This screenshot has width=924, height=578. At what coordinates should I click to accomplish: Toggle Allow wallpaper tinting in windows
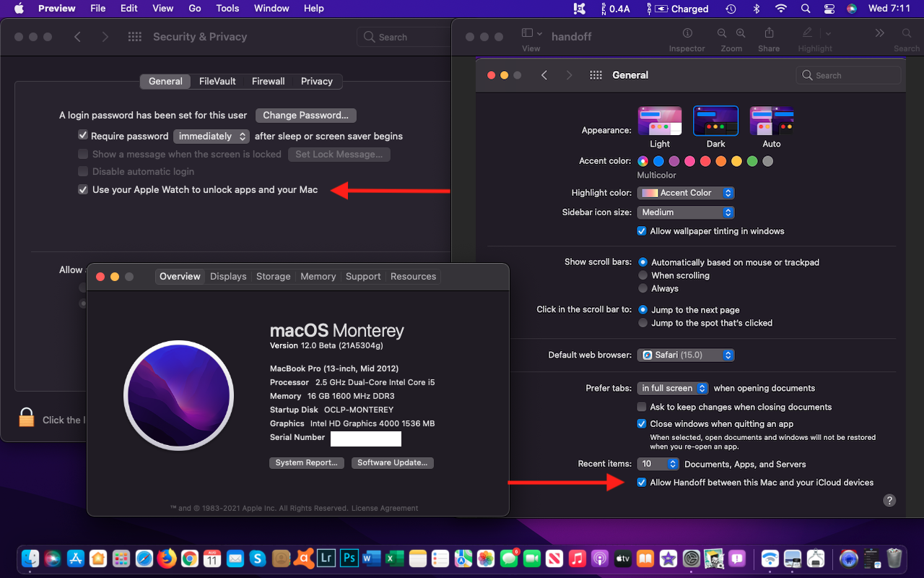point(642,231)
